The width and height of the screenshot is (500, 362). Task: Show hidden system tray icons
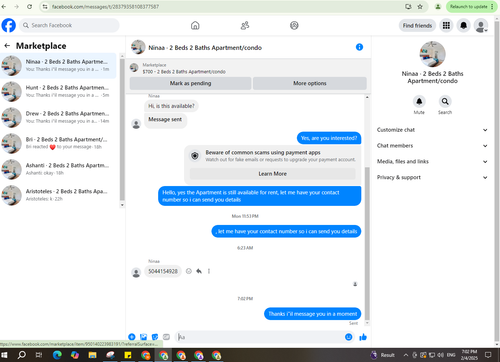point(406,355)
